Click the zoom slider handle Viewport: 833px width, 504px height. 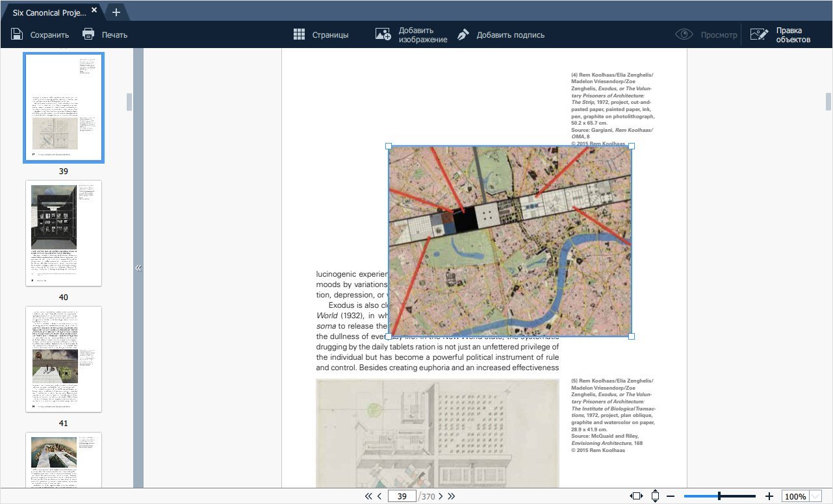(719, 496)
